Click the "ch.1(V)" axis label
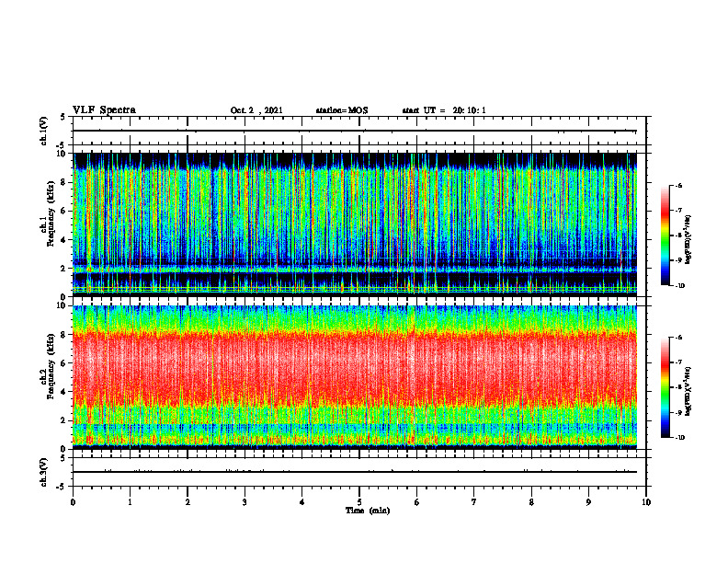 click(44, 131)
